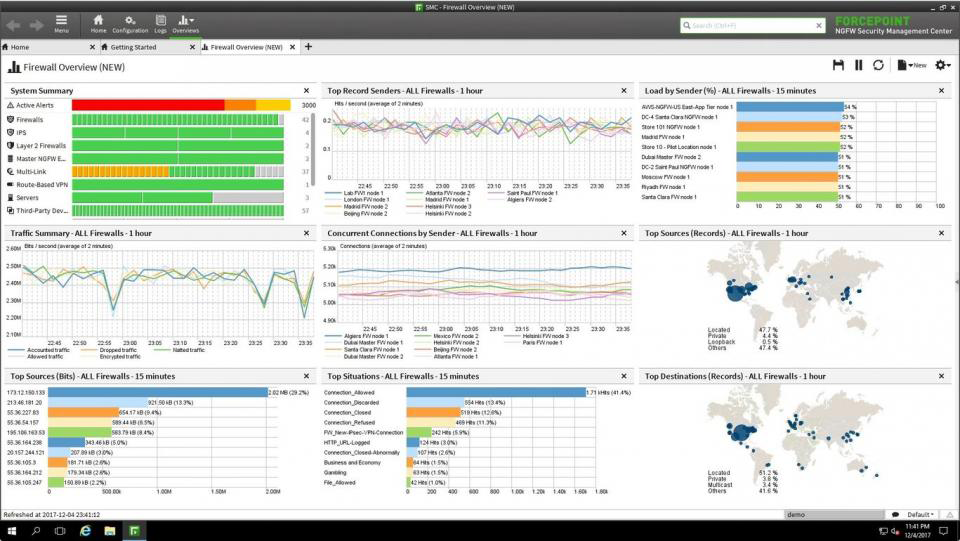The image size is (960, 541).
Task: Close the Top Situations panel
Action: 625,376
